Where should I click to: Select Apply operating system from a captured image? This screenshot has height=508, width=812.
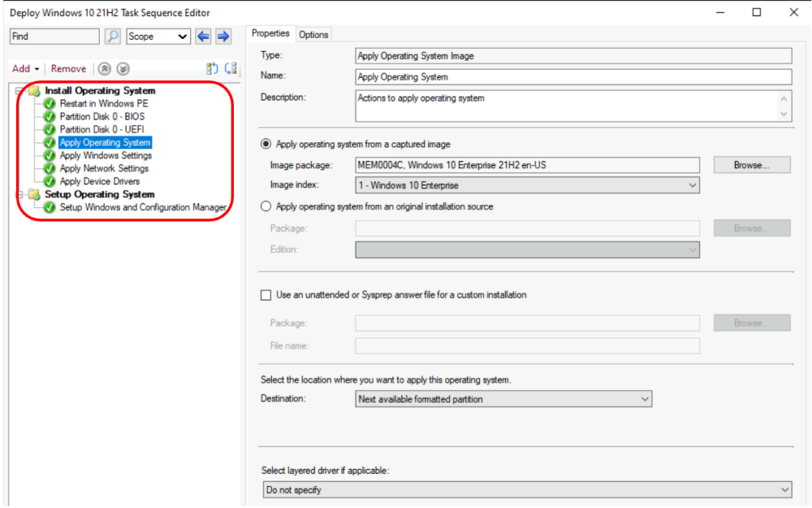click(x=266, y=144)
